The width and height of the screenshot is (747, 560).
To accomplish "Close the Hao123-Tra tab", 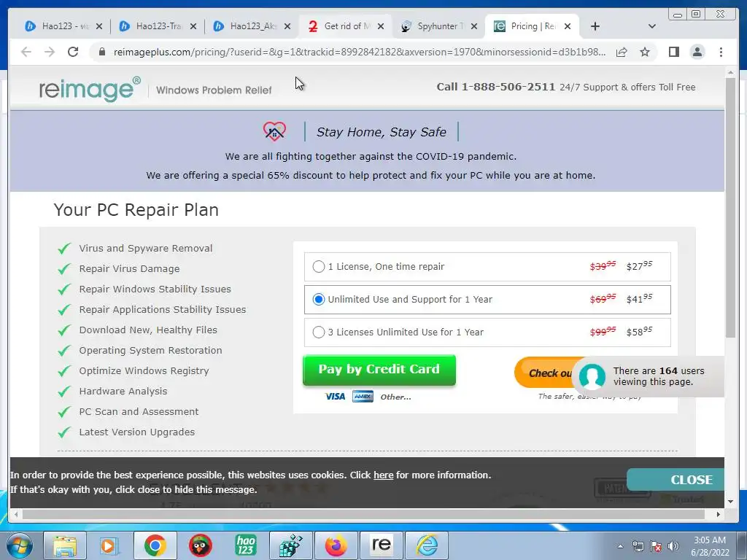I will 193,27.
